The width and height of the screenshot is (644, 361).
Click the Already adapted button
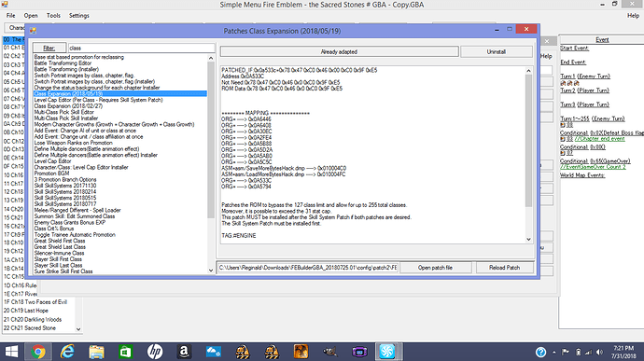coord(339,51)
